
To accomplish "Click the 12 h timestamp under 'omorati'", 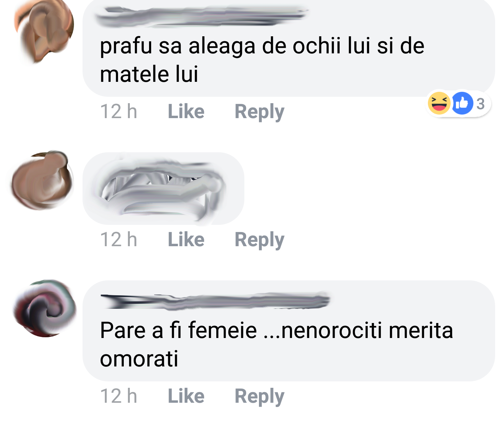I will point(118,396).
